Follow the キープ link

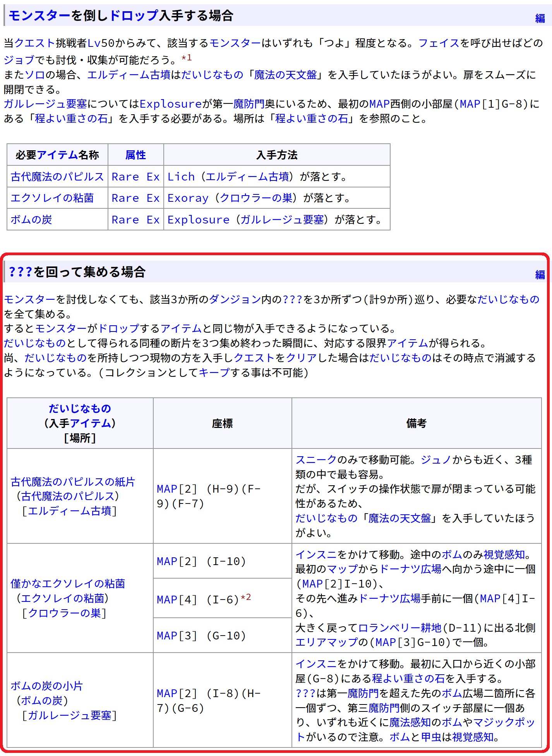(214, 373)
